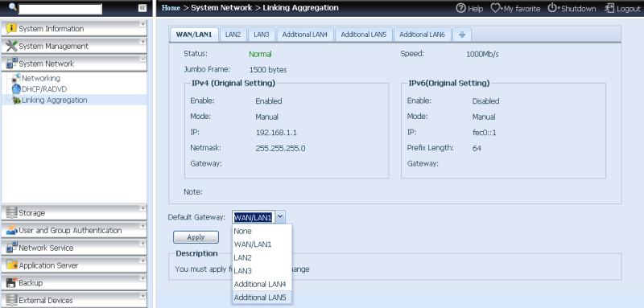Click the Apply button
644x308 pixels.
click(196, 237)
